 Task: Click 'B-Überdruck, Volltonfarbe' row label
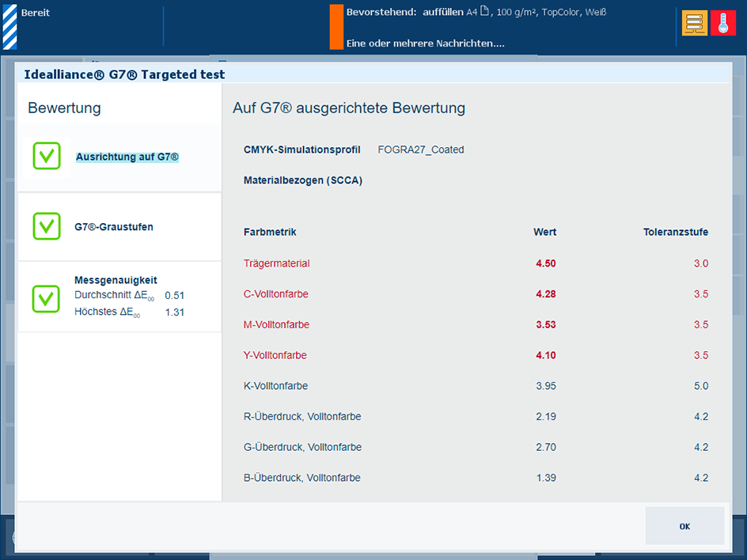pyautogui.click(x=302, y=478)
